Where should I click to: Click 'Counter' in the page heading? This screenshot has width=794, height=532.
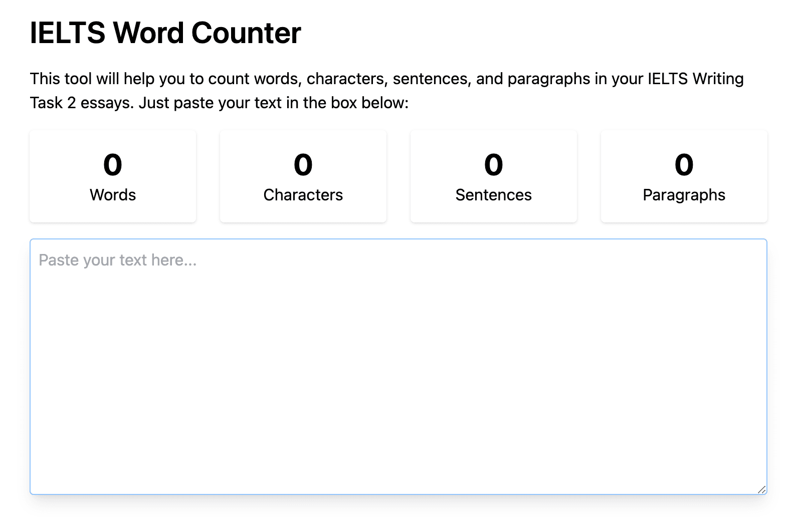pyautogui.click(x=246, y=33)
